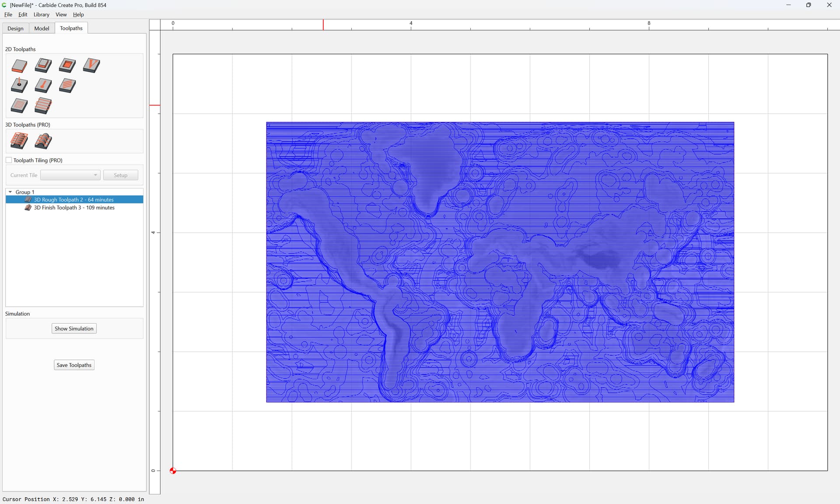This screenshot has width=840, height=504.
Task: Click the blue world map toolpath preview
Action: coord(500,262)
